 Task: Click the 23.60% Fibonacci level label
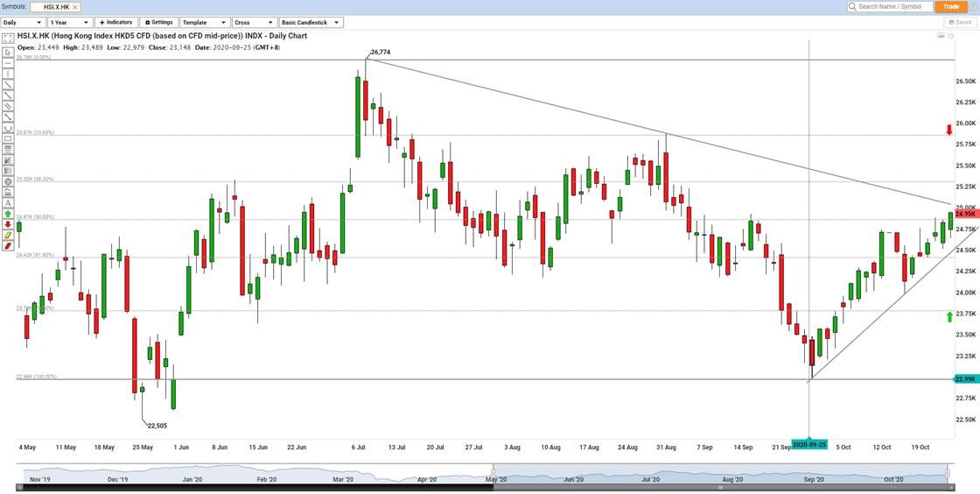[34, 132]
